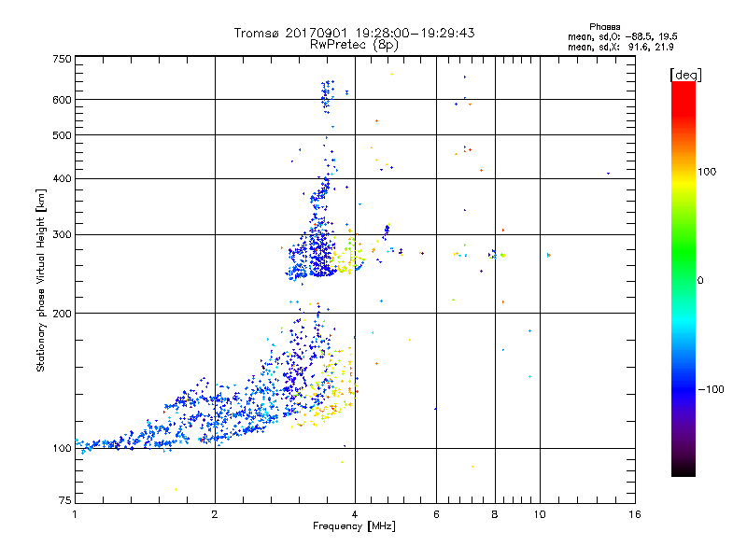Click the 'Stationary phase Virtual Height [km]' y-axis title
This screenshot has height=560, width=747.
tap(41, 280)
